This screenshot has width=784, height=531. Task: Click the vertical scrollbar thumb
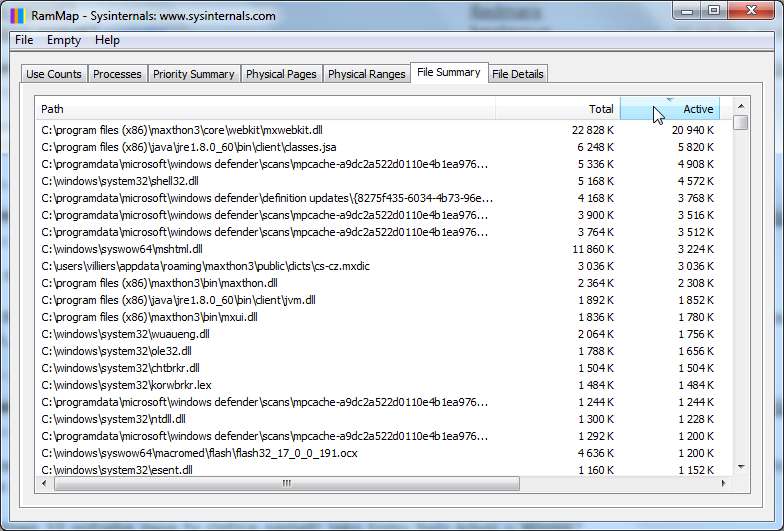(x=741, y=122)
